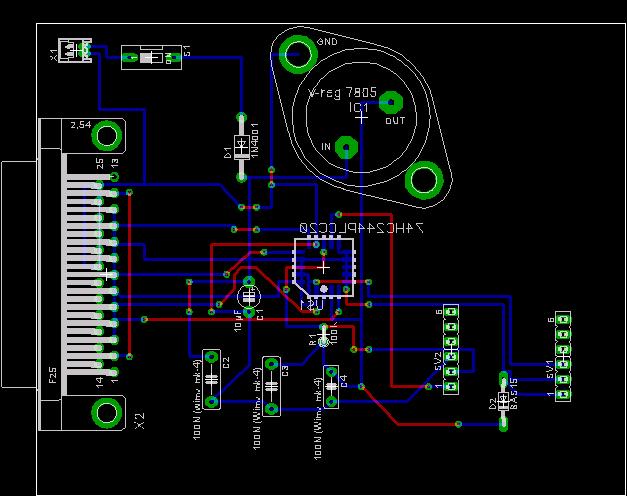Click the US1 name label below the chip
Viewport: 627px width, 496px height.
point(312,305)
